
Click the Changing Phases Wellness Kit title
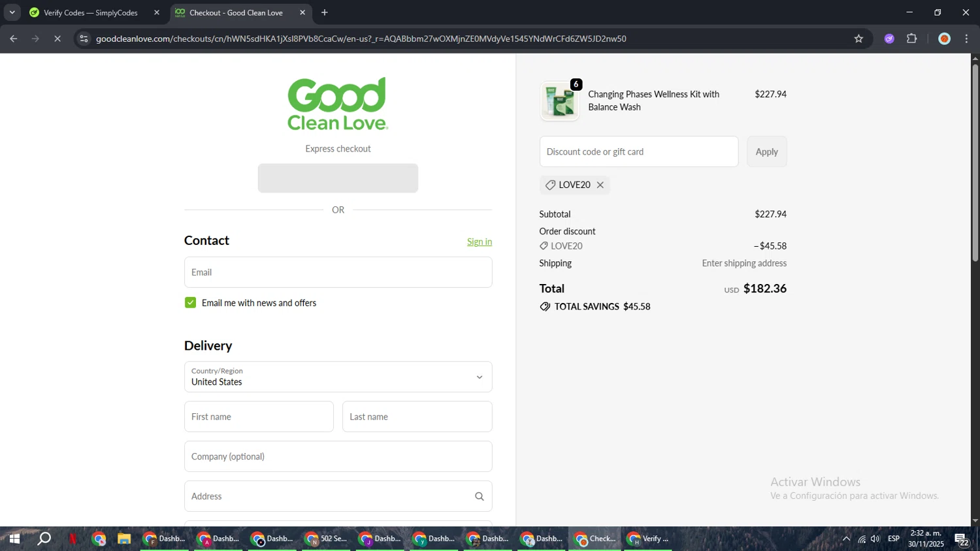tap(653, 101)
